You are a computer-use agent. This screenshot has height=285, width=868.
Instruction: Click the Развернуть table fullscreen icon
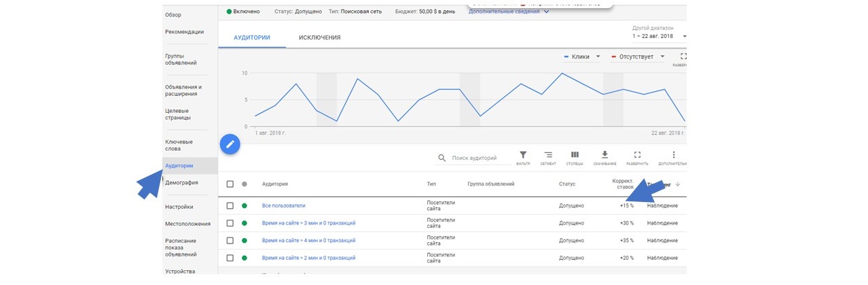tap(637, 155)
